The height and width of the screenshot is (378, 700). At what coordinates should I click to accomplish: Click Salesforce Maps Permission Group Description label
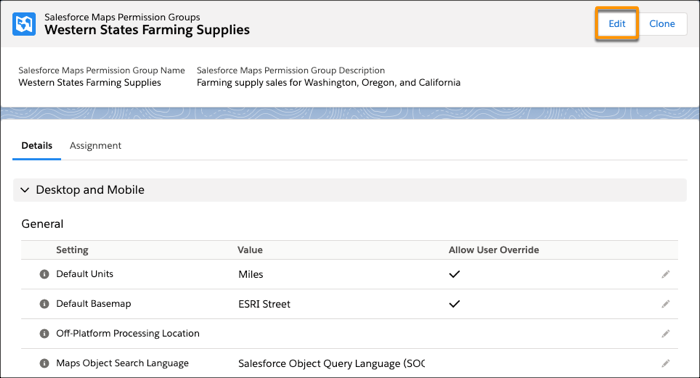point(291,70)
